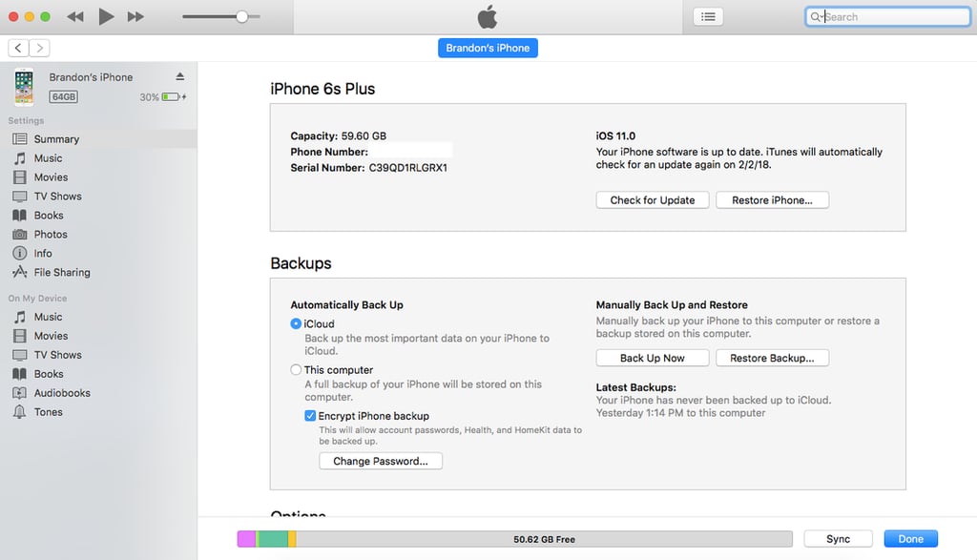Select the Brandon's iPhone device tab
Screen dimensions: 977x560
point(488,48)
